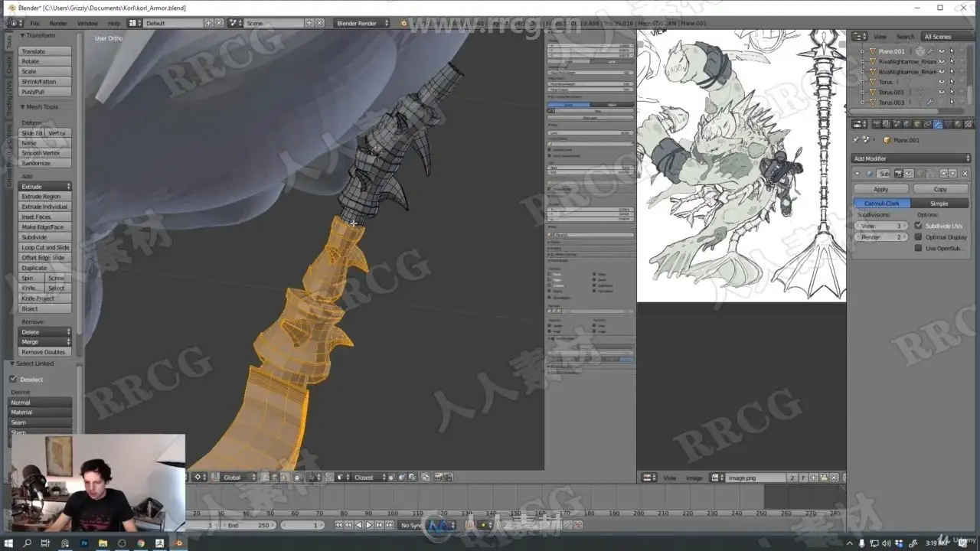Collapse the Subsurf modifier panel triangle
This screenshot has width=980, height=551.
(857, 174)
